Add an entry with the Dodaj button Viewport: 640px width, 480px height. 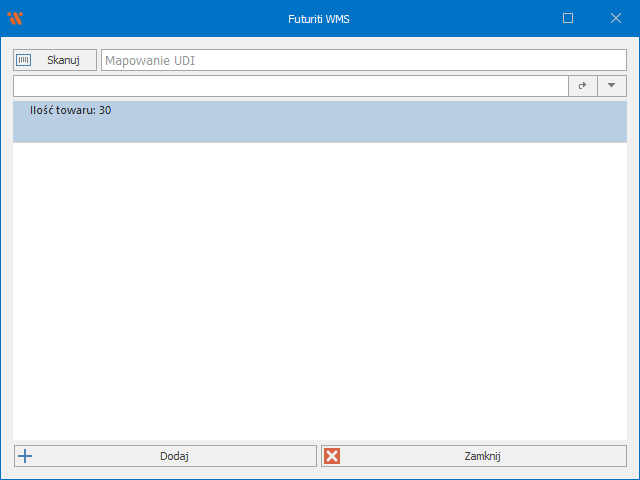(x=174, y=456)
